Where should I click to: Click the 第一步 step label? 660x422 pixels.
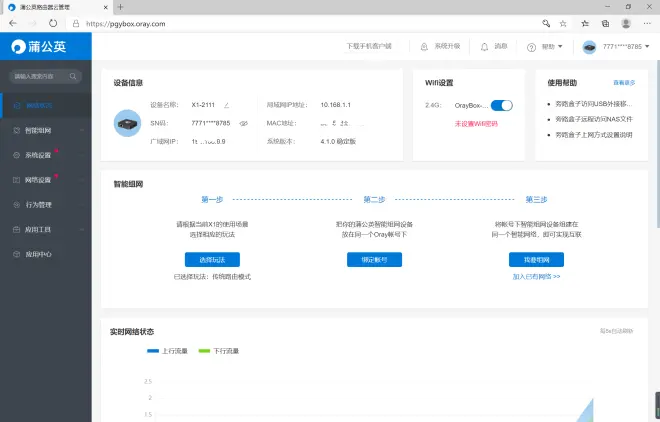212,199
